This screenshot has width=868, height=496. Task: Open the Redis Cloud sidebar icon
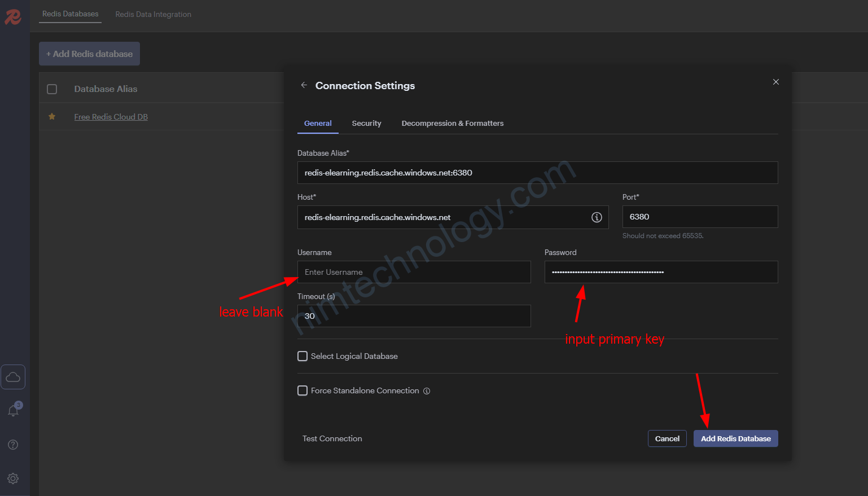point(13,377)
